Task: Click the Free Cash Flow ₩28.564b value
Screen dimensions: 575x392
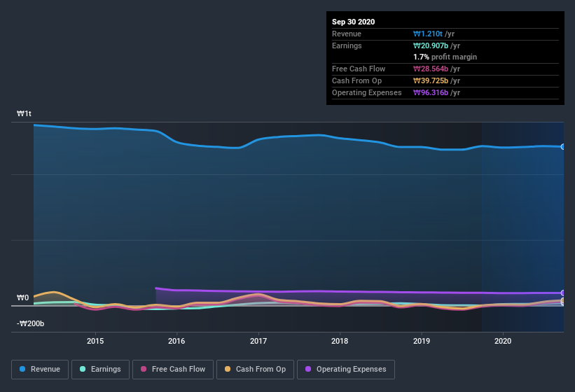Action: pyautogui.click(x=431, y=69)
